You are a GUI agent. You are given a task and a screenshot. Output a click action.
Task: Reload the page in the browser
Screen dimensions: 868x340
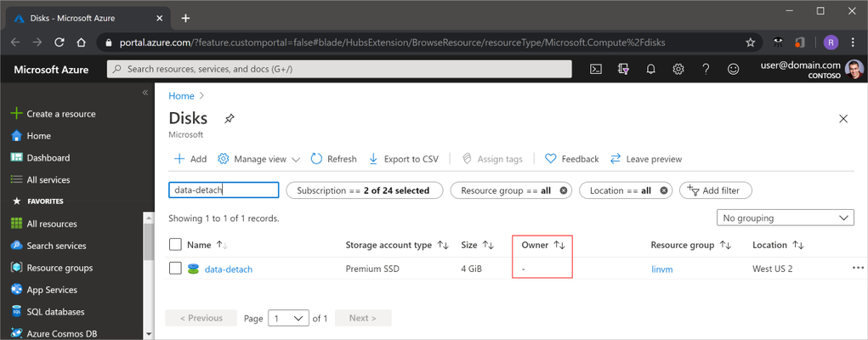tap(60, 42)
